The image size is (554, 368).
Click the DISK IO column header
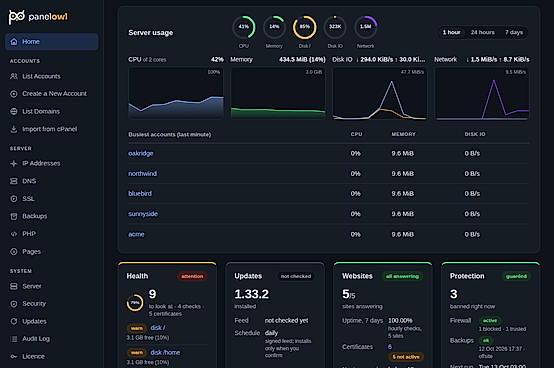(475, 134)
